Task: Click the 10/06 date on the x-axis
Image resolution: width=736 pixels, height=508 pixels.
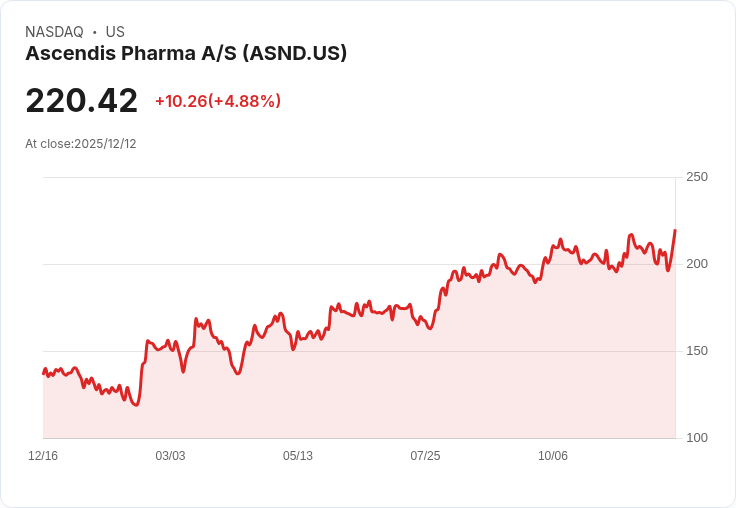Action: click(553, 456)
